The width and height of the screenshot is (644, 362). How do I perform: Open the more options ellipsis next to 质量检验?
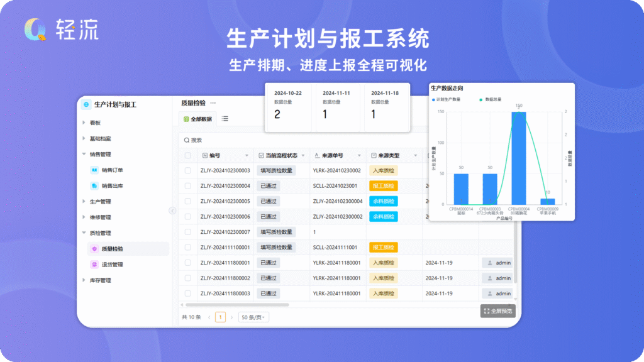coord(213,103)
